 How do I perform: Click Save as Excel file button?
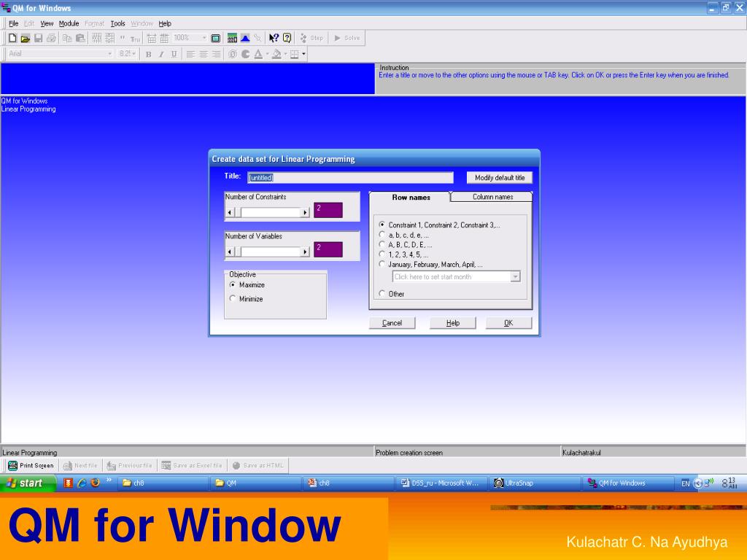click(192, 465)
